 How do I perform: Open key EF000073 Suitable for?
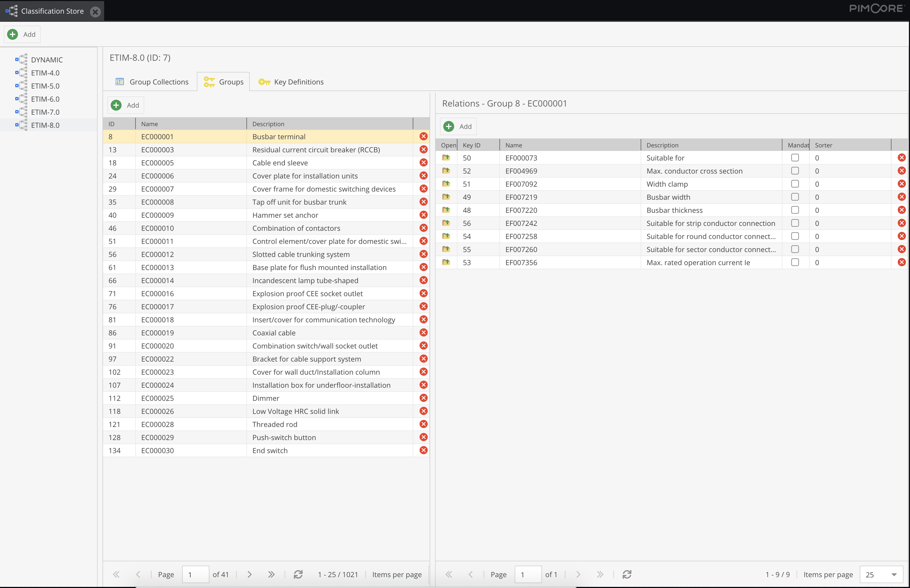tap(446, 157)
